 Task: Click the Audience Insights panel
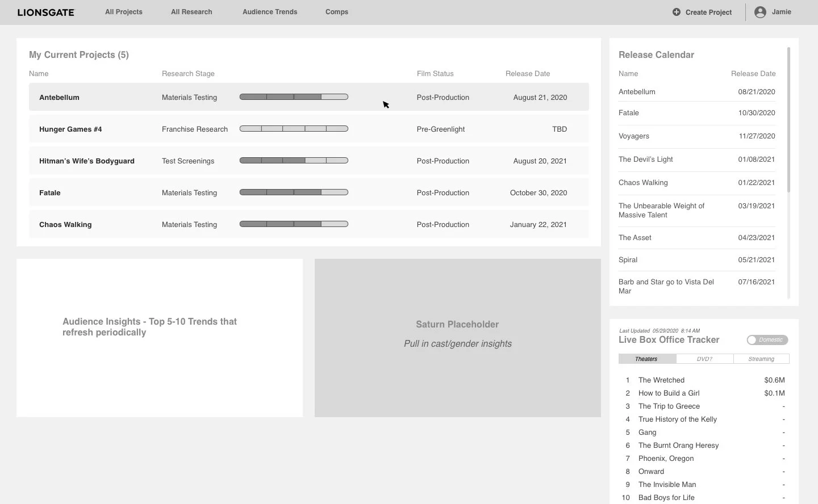160,338
